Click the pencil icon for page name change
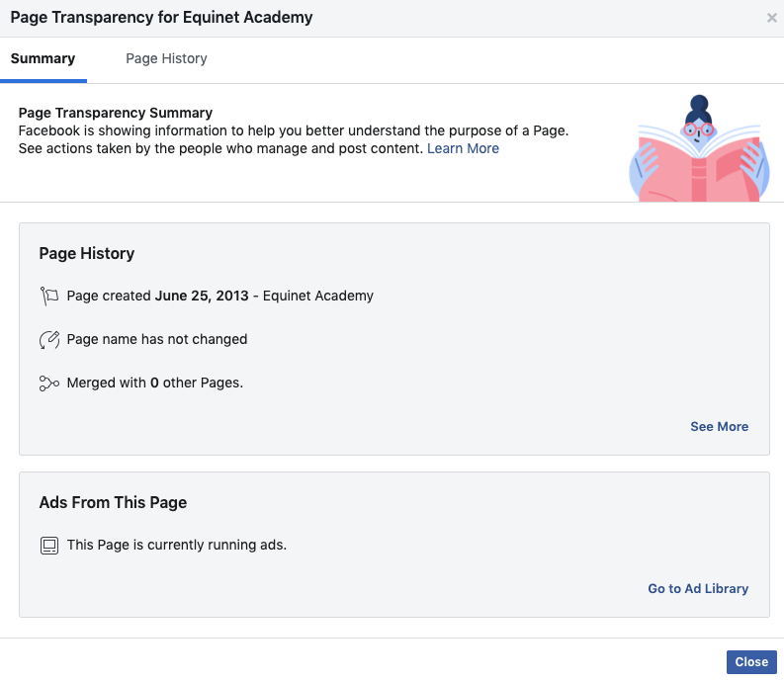 49,339
